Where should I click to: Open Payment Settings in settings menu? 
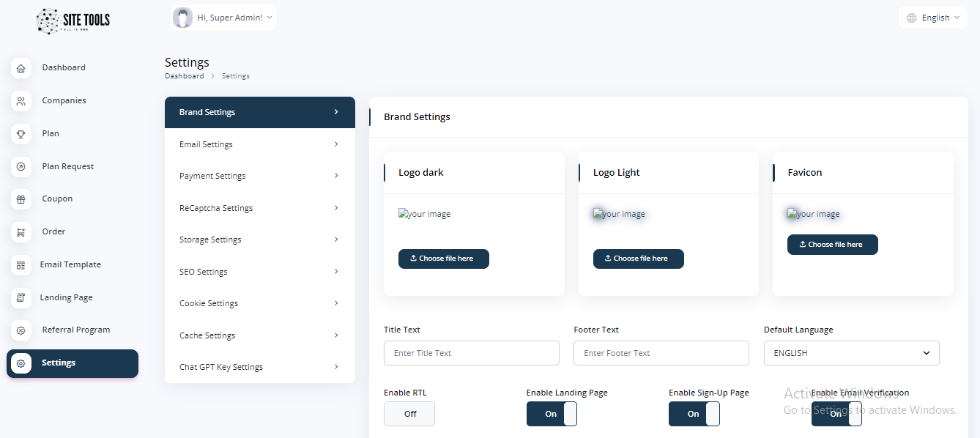click(x=259, y=176)
